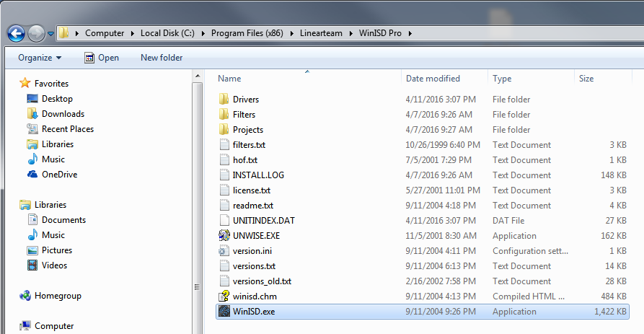
Task: Click the Back navigation arrow
Action: point(16,33)
